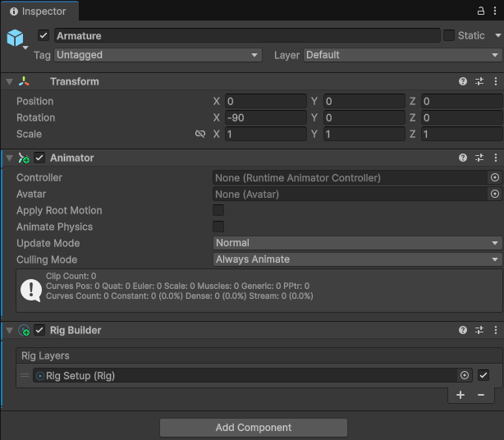Collapse the Transform component foldout
Viewport: 504px width, 440px height.
[9, 81]
